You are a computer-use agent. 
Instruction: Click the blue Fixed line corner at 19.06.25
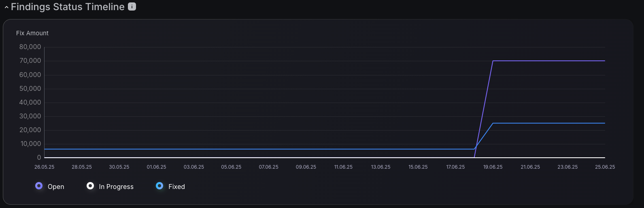pos(493,123)
